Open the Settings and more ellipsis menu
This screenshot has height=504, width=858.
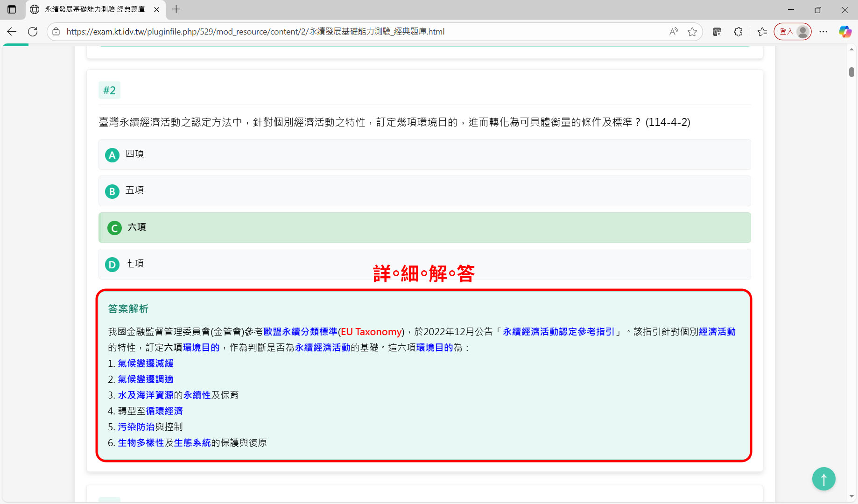[x=823, y=32]
